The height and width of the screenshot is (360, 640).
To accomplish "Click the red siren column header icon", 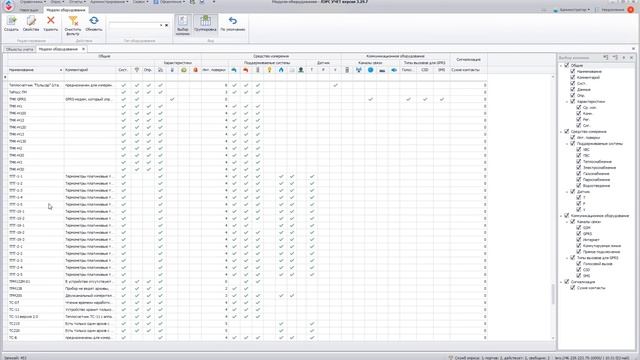I will point(196,70).
